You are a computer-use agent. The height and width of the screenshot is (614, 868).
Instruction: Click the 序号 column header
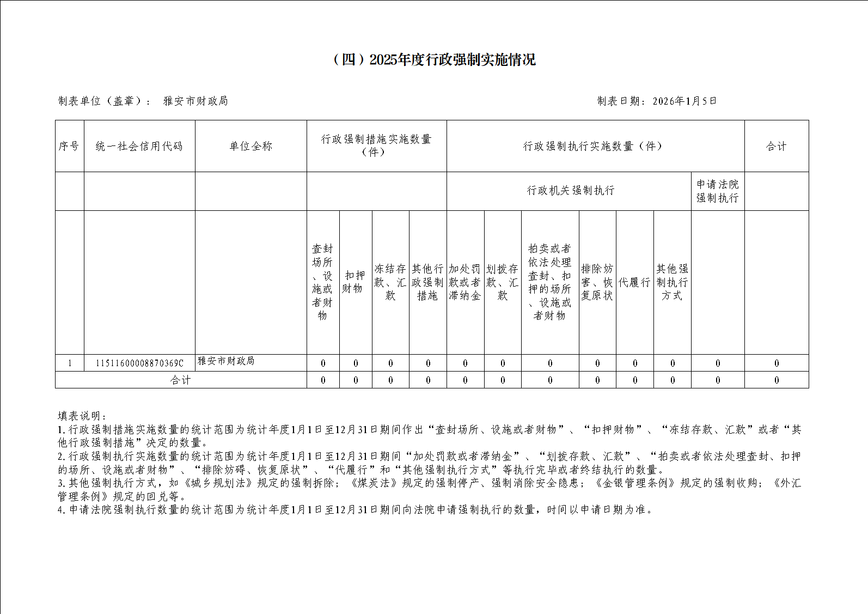(x=69, y=146)
